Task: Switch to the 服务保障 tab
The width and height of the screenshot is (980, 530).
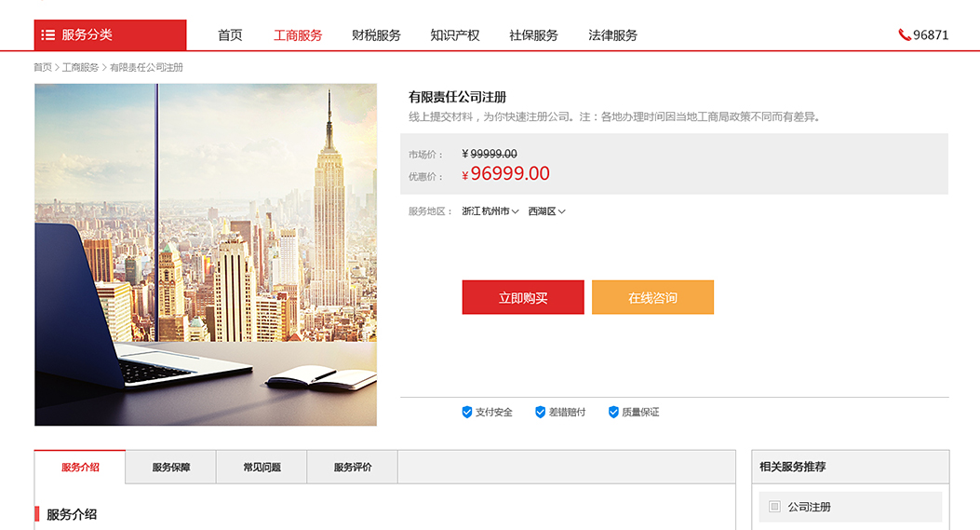Action: pyautogui.click(x=170, y=467)
